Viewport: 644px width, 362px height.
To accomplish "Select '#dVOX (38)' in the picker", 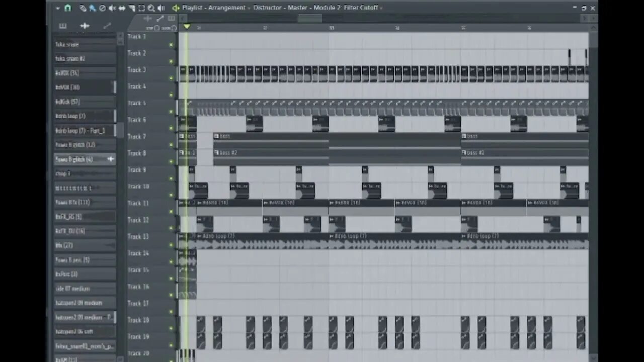I will pos(85,87).
